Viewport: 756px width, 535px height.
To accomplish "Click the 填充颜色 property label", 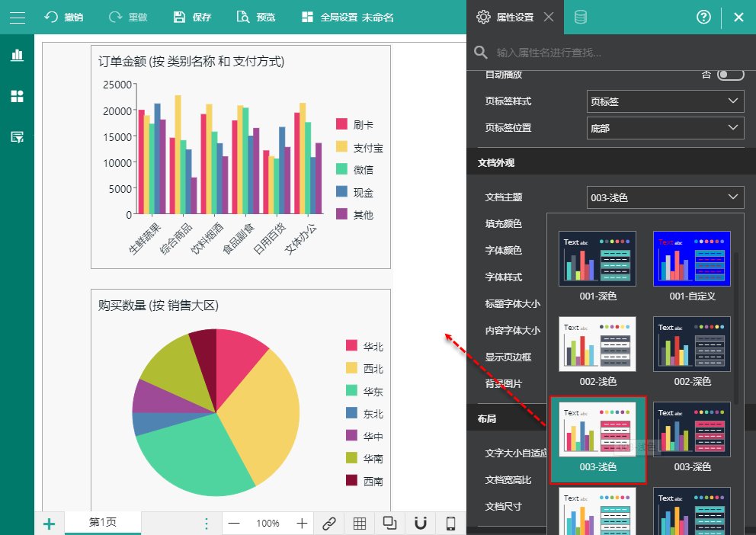I will pyautogui.click(x=503, y=223).
